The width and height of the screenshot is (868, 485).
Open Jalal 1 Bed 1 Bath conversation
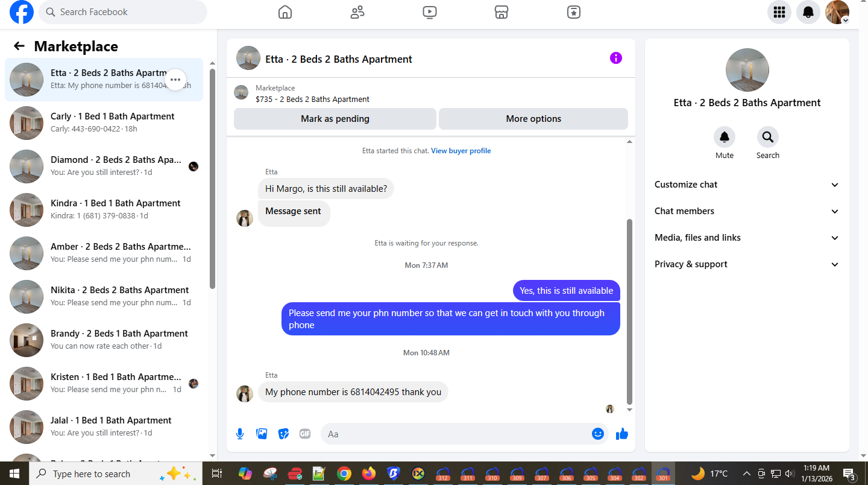tap(104, 427)
